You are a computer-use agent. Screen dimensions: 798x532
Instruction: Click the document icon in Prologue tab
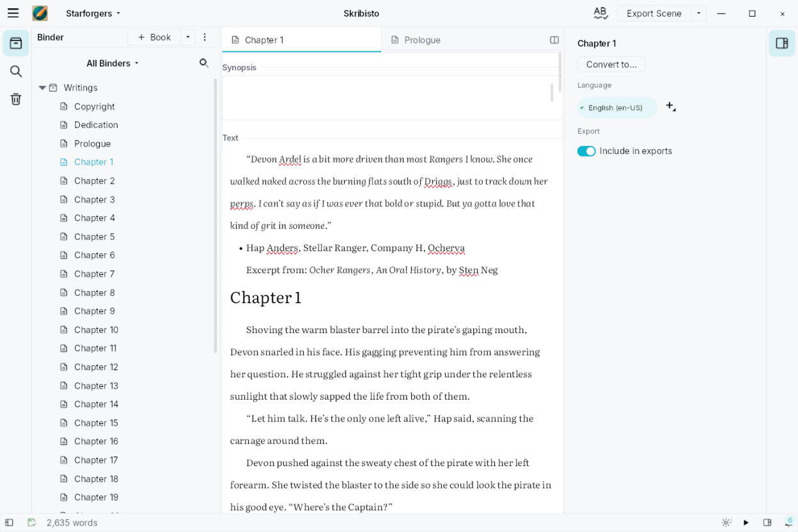(x=395, y=40)
